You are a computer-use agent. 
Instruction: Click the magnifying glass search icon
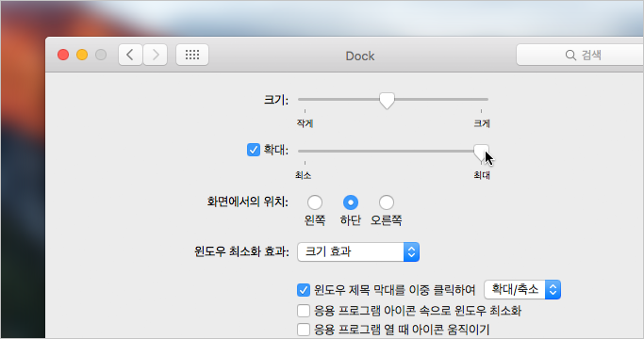(x=570, y=55)
